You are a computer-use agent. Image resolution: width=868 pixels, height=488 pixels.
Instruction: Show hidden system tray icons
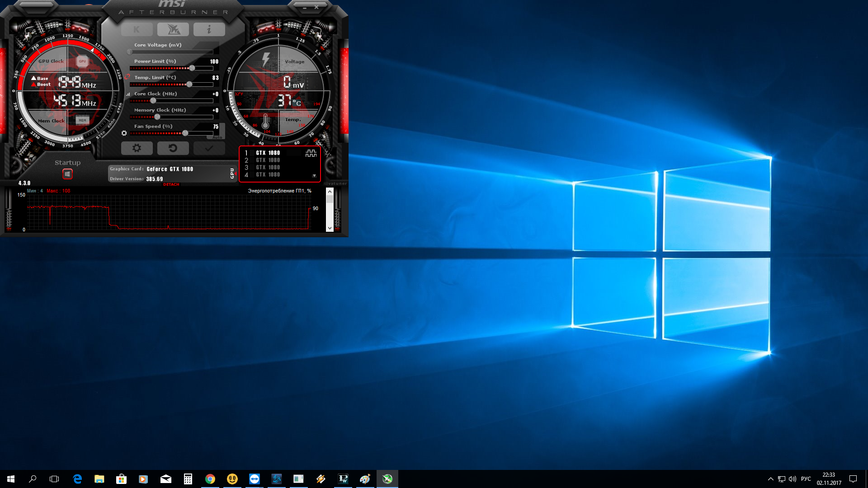770,479
